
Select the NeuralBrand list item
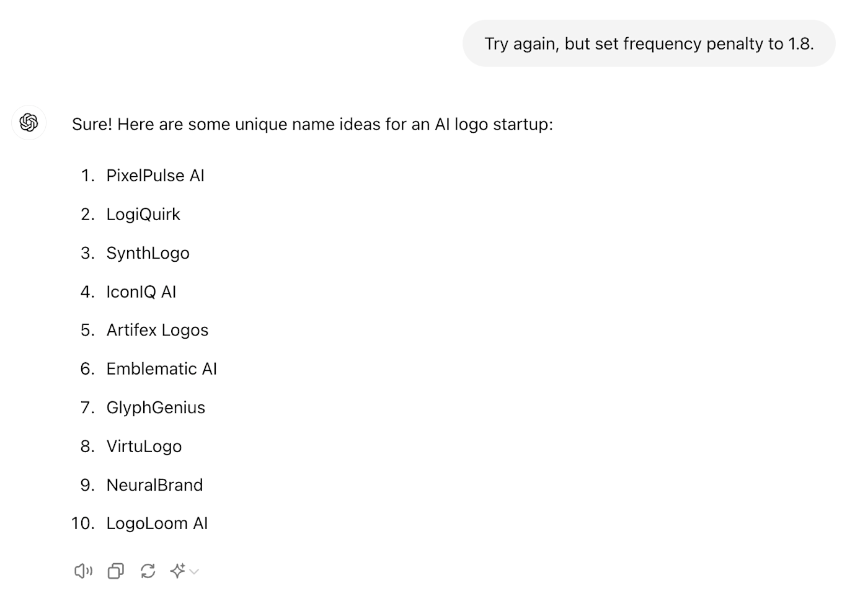tap(154, 484)
